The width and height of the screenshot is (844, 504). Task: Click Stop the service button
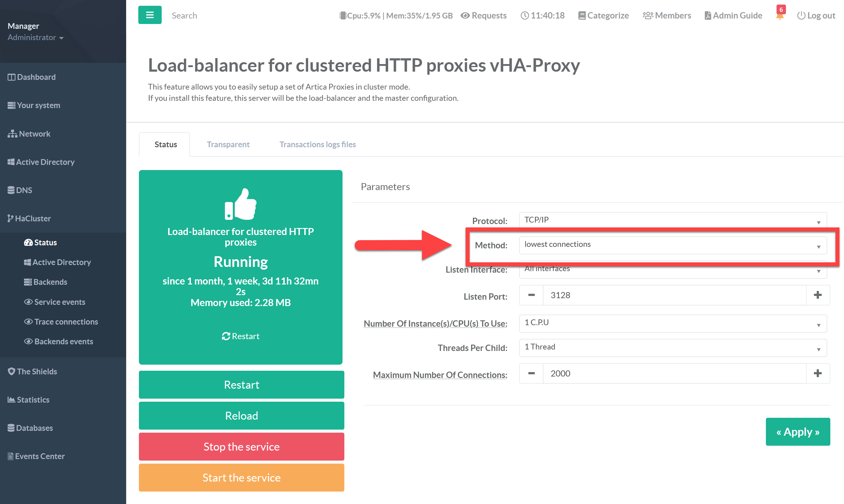pos(241,446)
